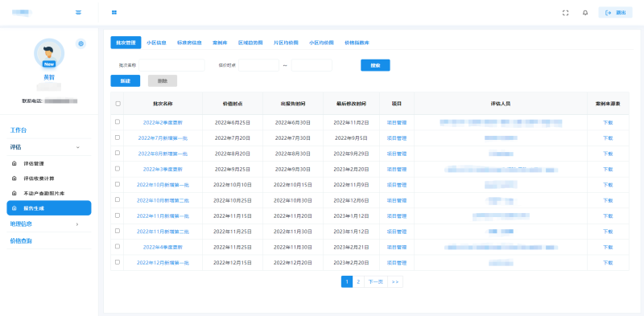Viewport: 644px width, 316px height.
Task: Click the grey 删除 button
Action: click(163, 81)
